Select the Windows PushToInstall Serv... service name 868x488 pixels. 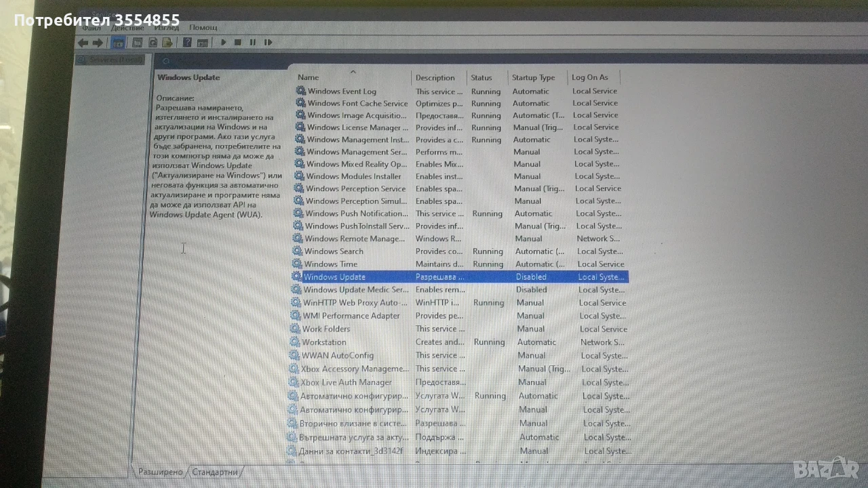coord(357,226)
